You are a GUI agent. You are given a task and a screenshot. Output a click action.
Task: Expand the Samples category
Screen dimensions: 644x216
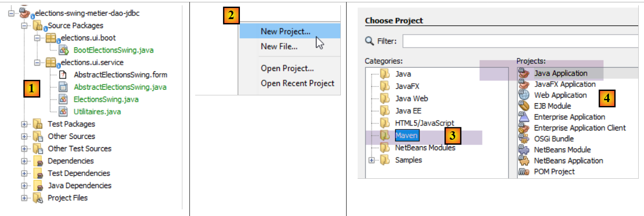point(371,160)
